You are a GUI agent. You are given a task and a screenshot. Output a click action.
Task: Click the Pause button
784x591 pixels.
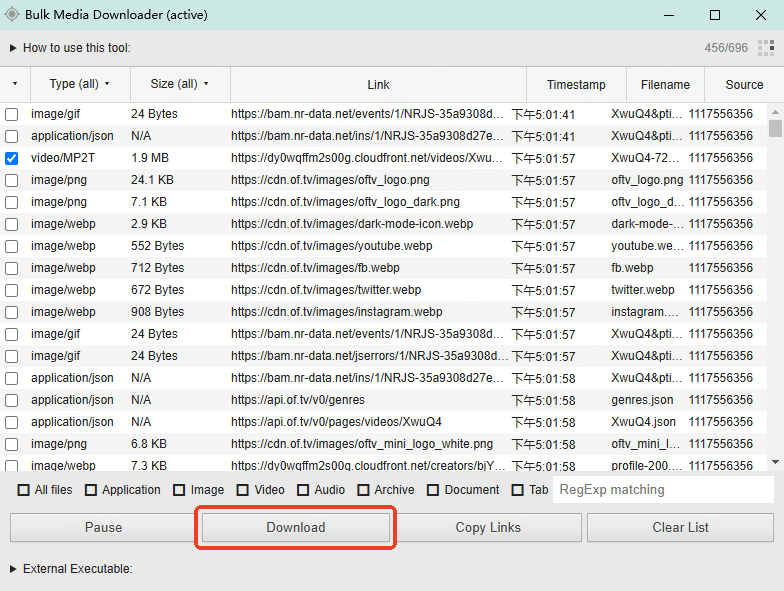103,528
